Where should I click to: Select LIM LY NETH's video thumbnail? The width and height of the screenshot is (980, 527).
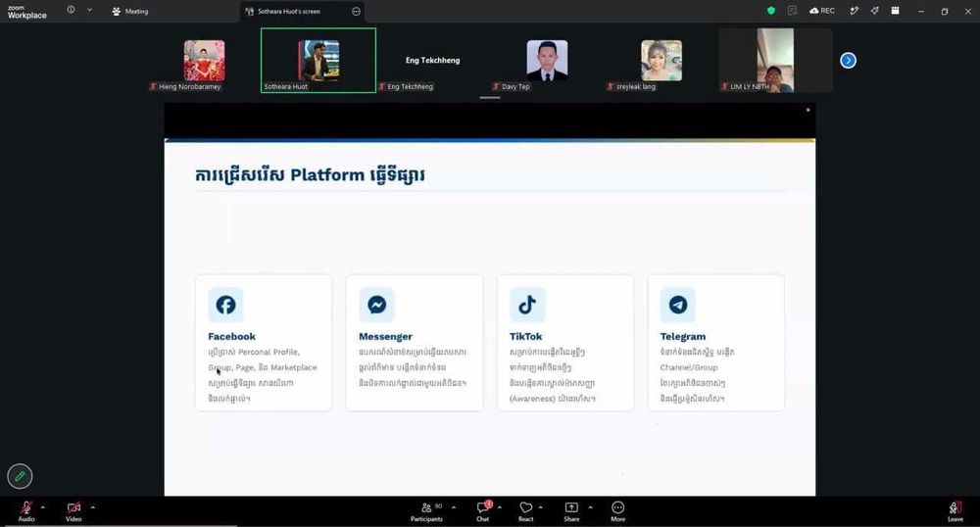(775, 61)
